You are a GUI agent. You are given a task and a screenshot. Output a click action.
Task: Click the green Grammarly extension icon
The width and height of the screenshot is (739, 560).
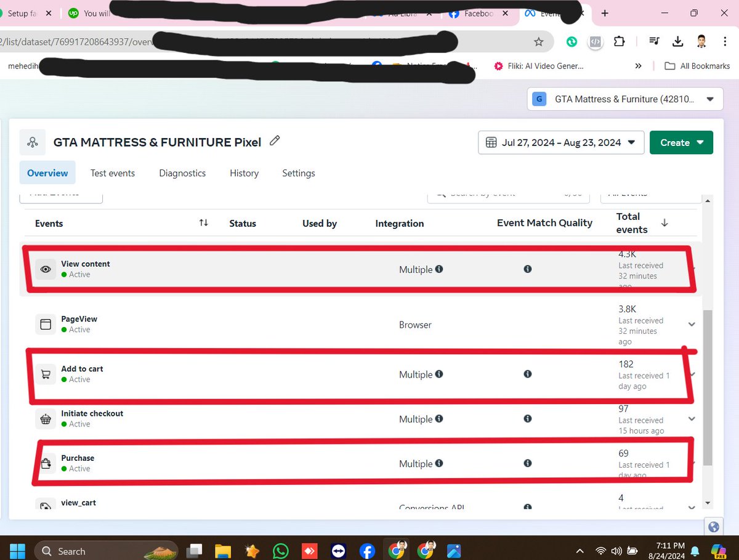point(572,42)
